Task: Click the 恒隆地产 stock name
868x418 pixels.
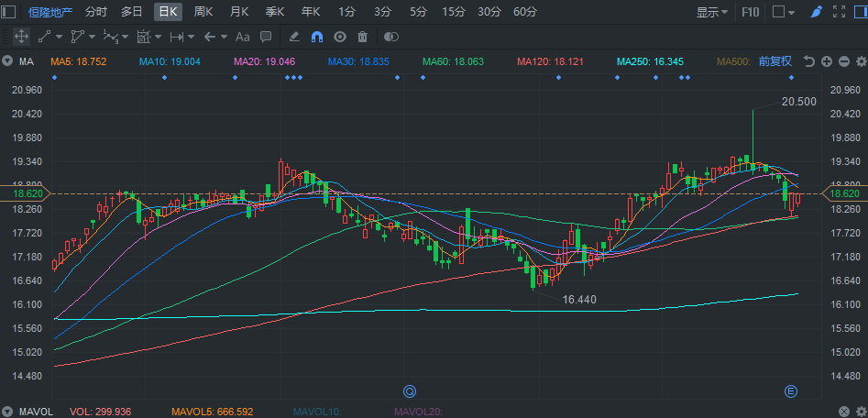Action: 50,12
